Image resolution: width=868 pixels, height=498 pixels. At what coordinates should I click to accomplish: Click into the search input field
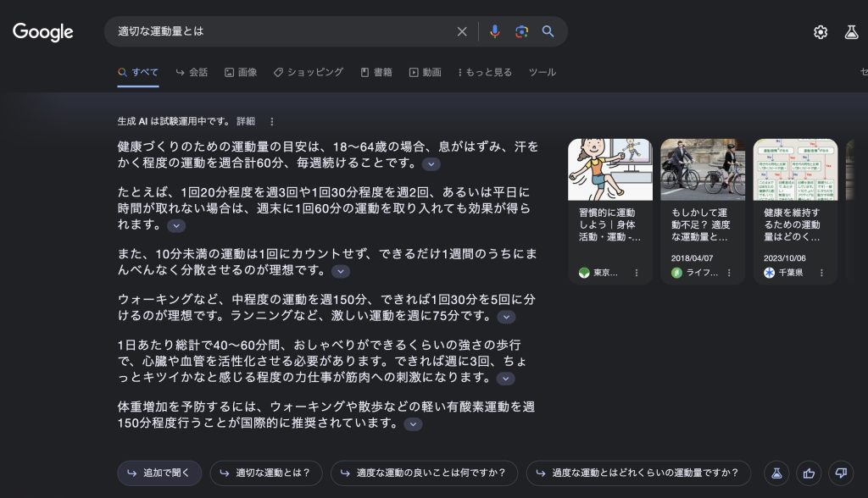point(280,31)
